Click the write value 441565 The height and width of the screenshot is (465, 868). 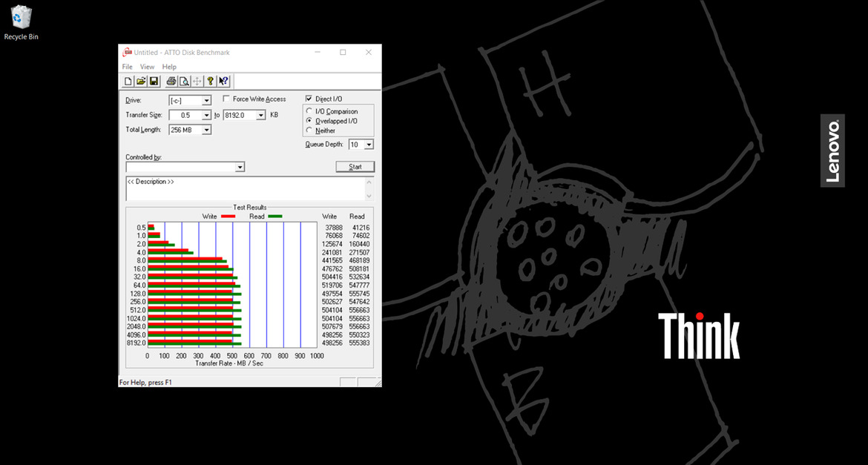(x=332, y=261)
